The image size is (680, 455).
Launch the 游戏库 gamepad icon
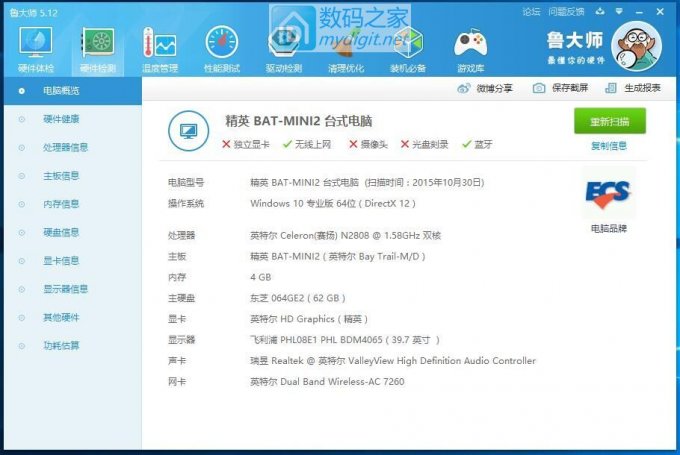[x=469, y=44]
